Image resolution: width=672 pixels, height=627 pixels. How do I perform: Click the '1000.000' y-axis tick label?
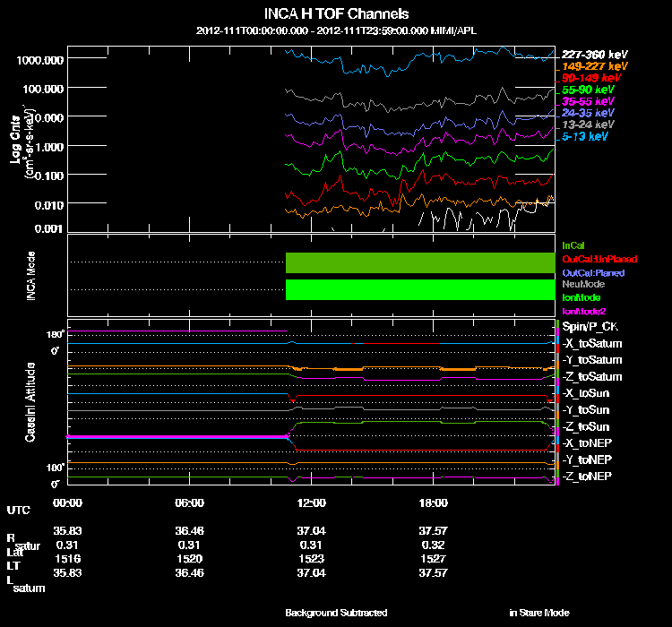point(39,60)
